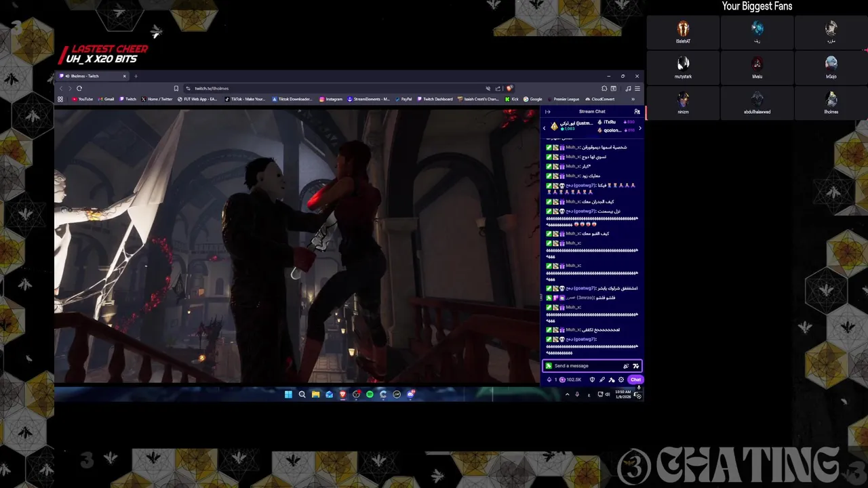Open Hype Train celebration icon in chat box
Image resolution: width=868 pixels, height=488 pixels.
coord(626,366)
